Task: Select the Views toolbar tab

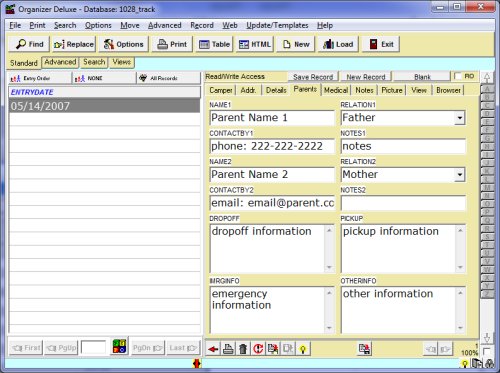Action: point(121,62)
